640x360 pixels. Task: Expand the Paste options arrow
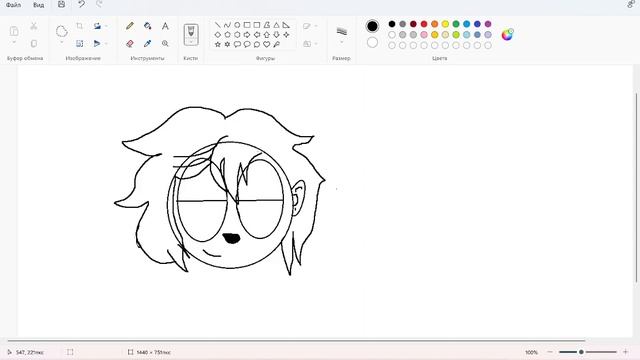tap(14, 42)
